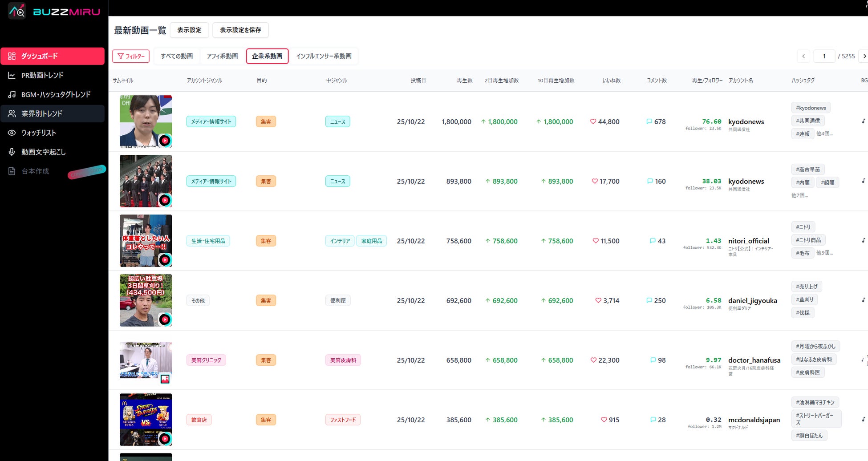This screenshot has width=868, height=461.
Task: Click the play icon on mcdonaldsjapan thumbnail
Action: pos(165,439)
